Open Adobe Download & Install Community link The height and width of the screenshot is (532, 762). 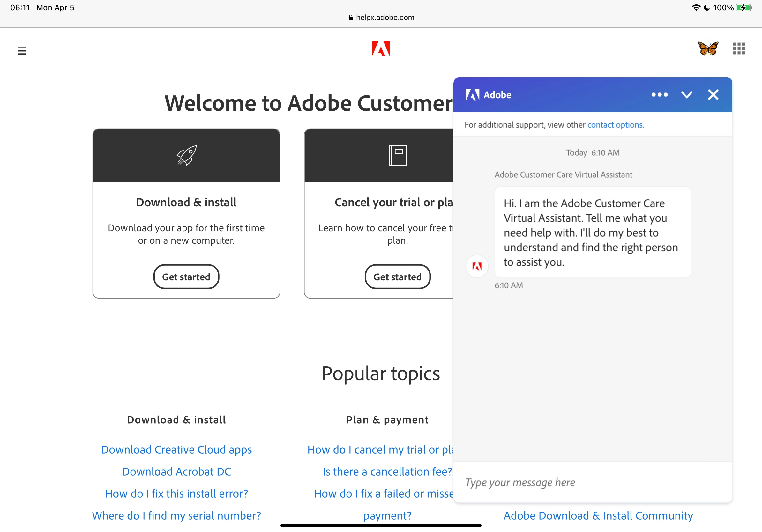click(598, 516)
